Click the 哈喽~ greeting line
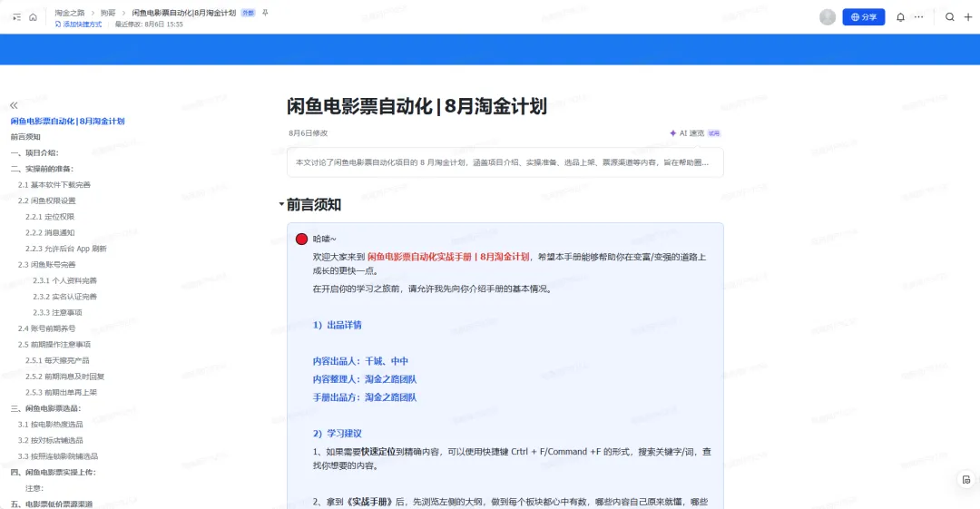 (x=324, y=239)
